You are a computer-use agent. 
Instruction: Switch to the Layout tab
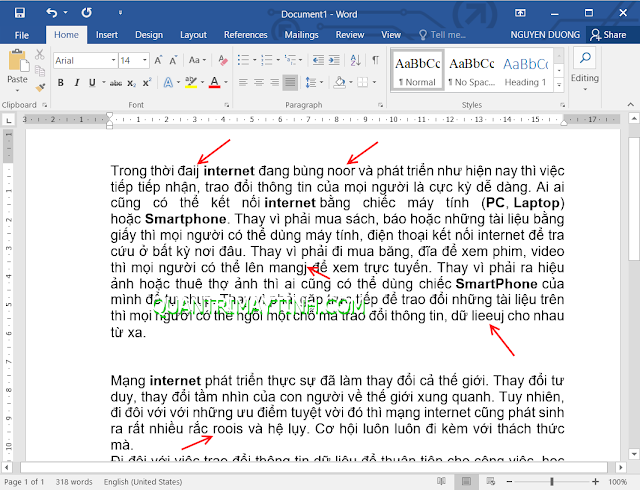pos(193,35)
